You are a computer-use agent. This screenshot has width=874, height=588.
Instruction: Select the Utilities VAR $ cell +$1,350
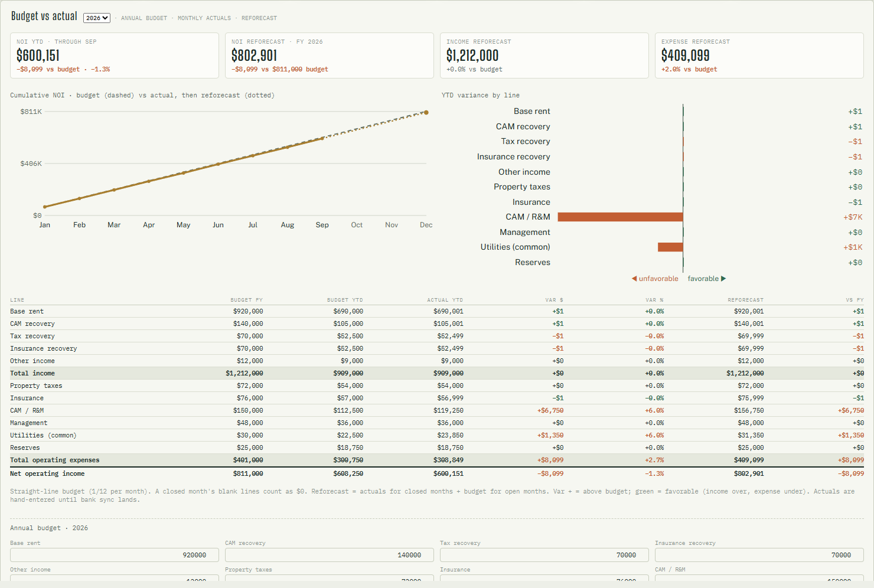550,435
